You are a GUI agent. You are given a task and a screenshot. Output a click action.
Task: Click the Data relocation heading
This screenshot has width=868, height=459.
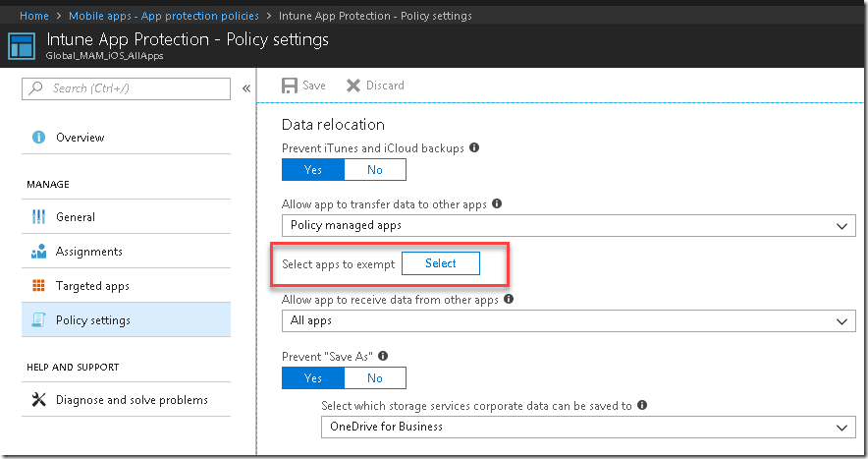click(x=333, y=124)
